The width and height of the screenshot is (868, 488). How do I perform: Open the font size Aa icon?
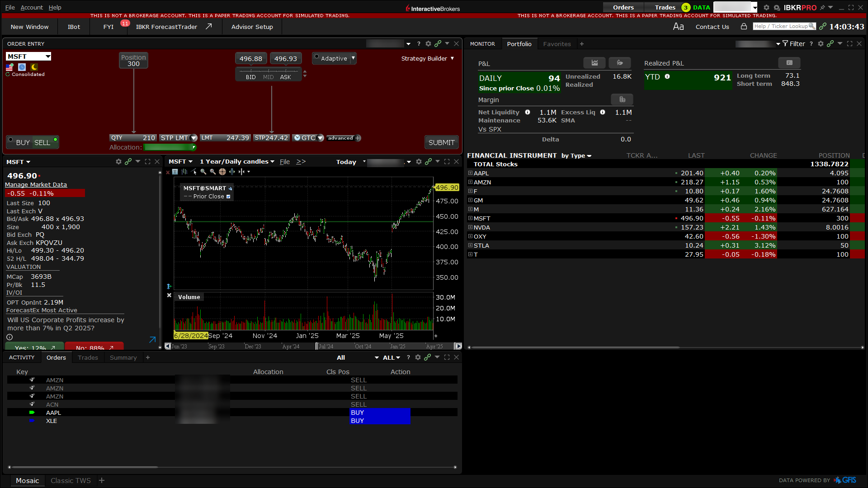point(678,27)
